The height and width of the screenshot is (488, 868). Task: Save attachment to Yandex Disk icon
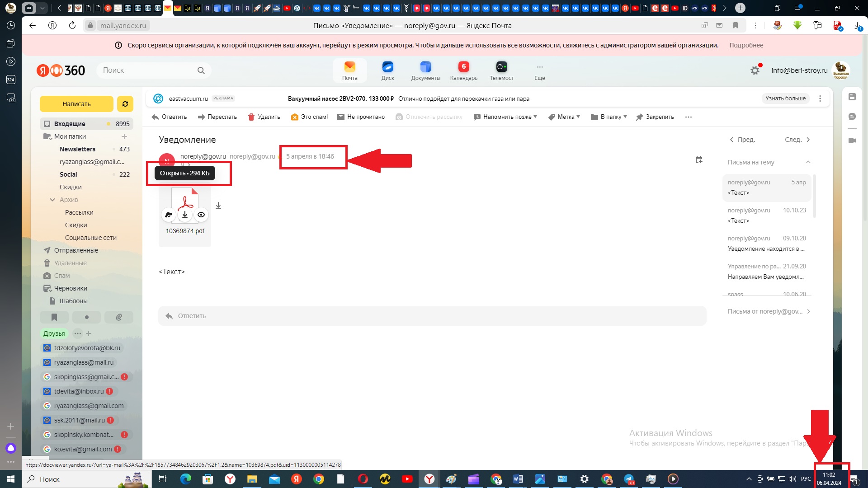coord(169,215)
